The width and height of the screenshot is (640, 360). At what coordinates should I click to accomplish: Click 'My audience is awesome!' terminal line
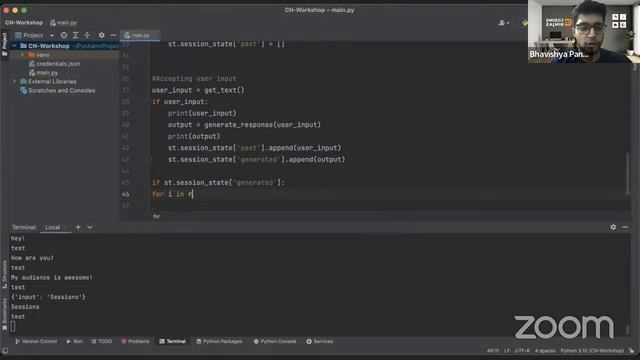coord(51,278)
